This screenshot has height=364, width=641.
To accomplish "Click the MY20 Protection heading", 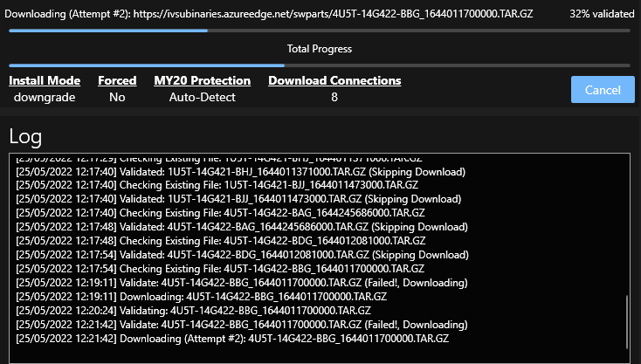I will tap(203, 80).
